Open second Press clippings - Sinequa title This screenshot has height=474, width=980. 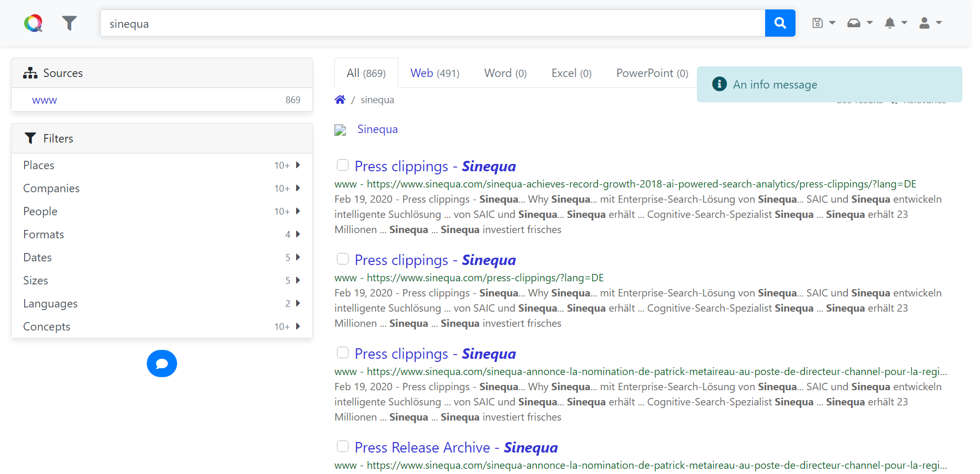(435, 260)
